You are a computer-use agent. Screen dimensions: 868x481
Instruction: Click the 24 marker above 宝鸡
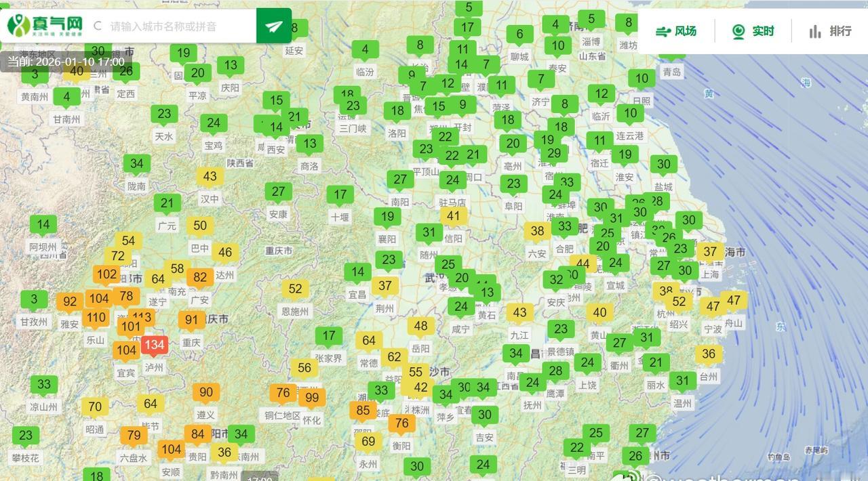pos(214,124)
